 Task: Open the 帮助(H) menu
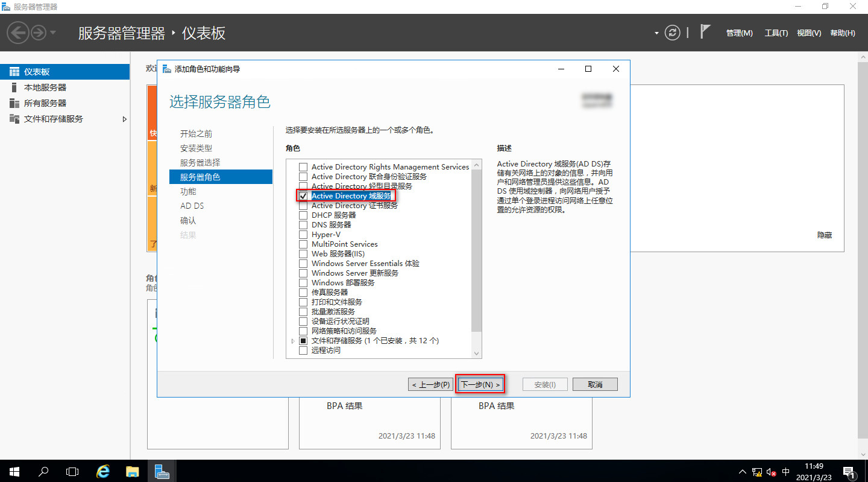pos(842,33)
